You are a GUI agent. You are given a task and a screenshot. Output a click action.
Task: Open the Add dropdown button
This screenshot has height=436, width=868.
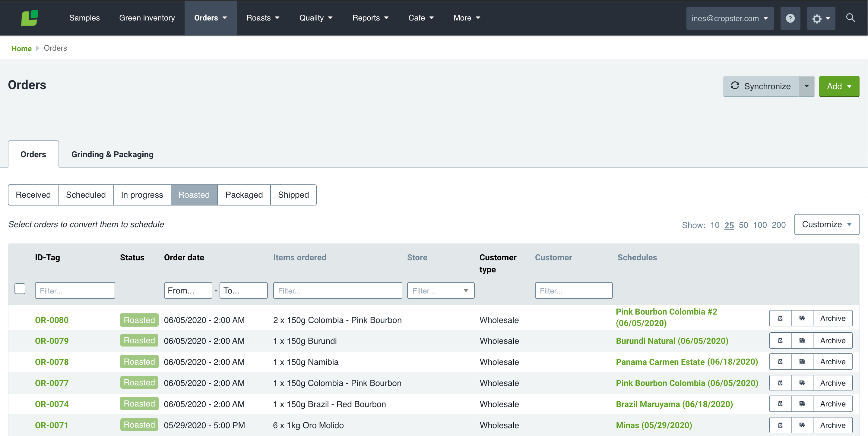click(x=839, y=86)
